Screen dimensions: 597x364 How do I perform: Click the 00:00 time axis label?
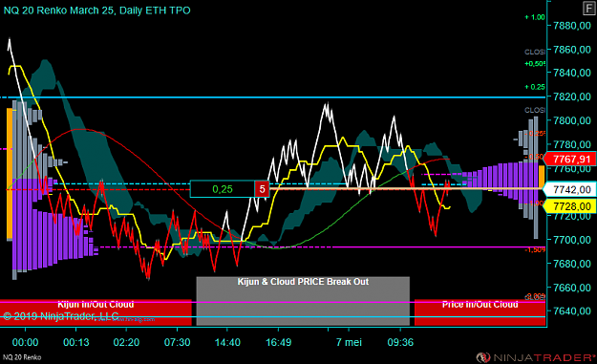click(x=25, y=342)
